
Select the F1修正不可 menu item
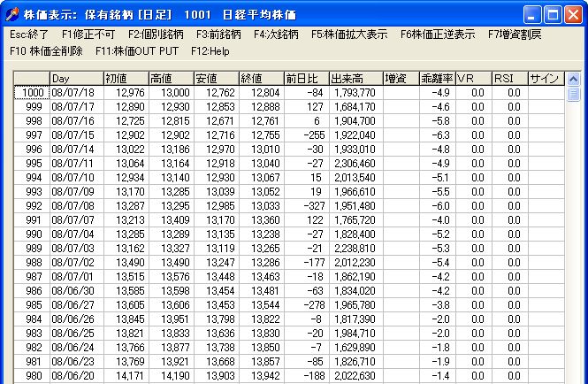(88, 35)
